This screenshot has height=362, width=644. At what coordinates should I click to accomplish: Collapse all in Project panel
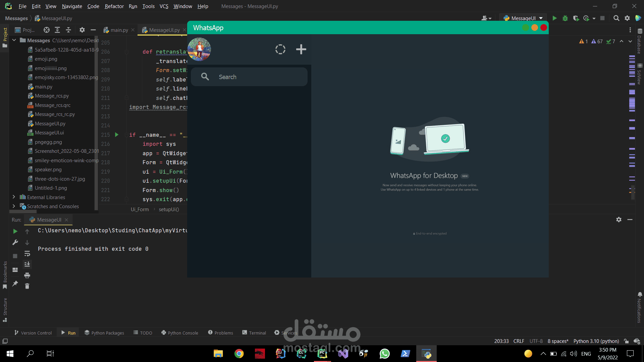(68, 30)
